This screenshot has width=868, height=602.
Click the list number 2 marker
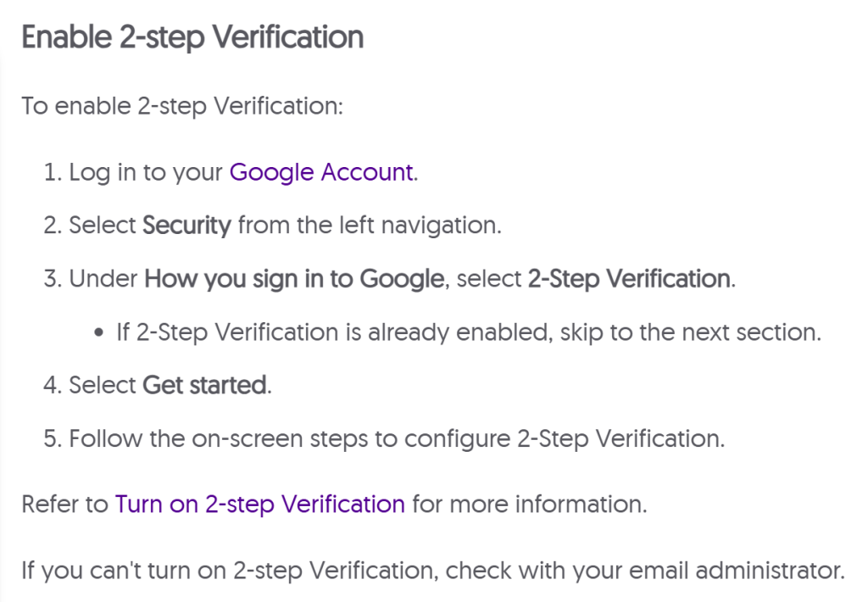pyautogui.click(x=51, y=226)
